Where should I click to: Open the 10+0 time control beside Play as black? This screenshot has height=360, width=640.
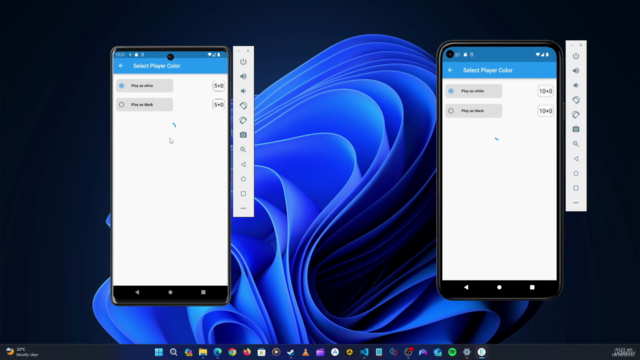(546, 111)
